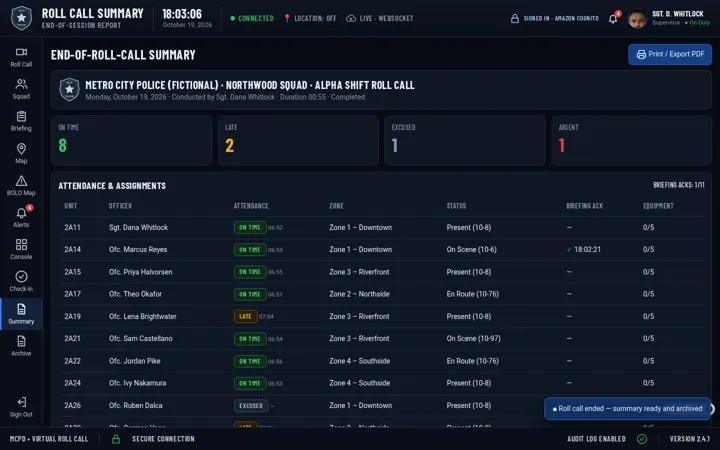
Task: Click the Excused summary card
Action: [465, 141]
